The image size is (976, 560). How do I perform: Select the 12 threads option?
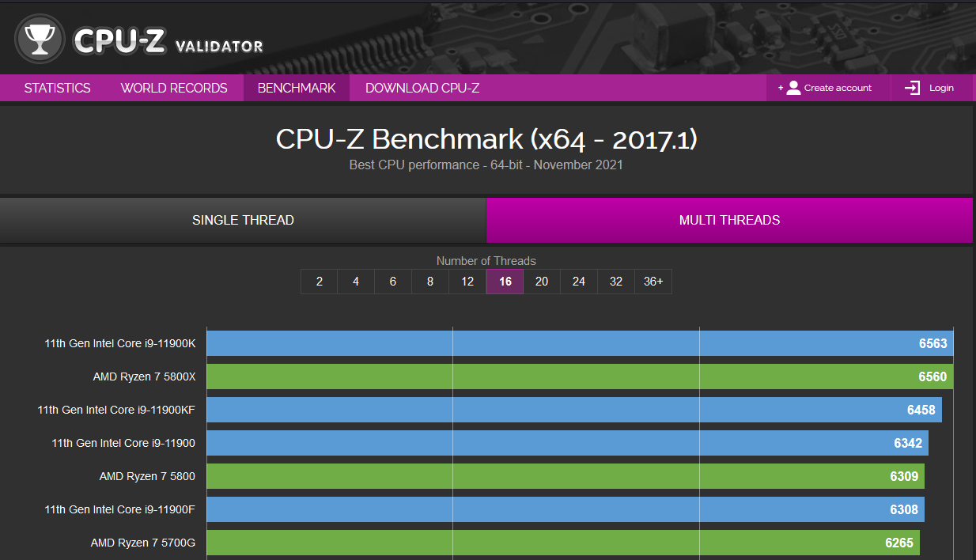(467, 281)
